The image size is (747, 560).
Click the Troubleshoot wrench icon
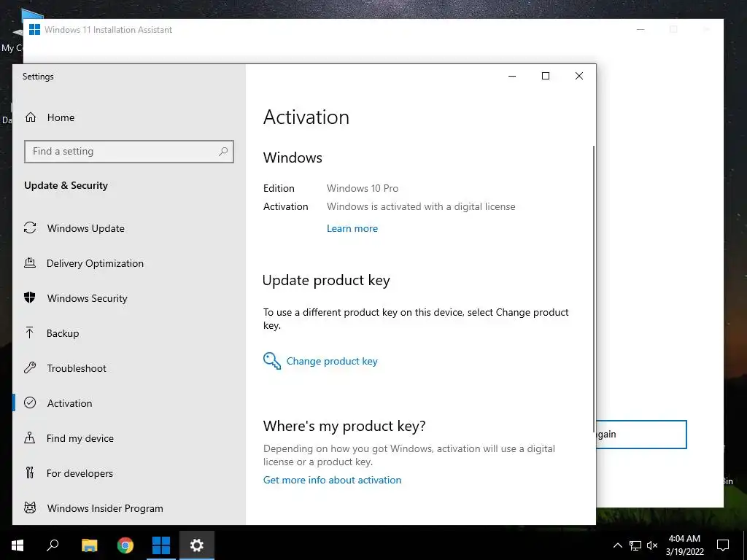point(30,368)
